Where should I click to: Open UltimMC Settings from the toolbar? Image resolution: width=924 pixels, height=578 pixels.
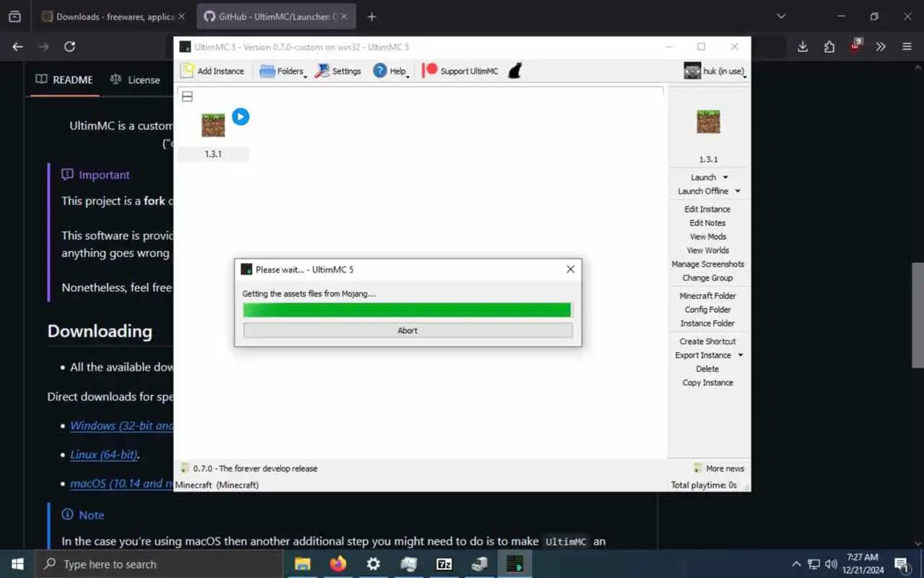coord(338,71)
